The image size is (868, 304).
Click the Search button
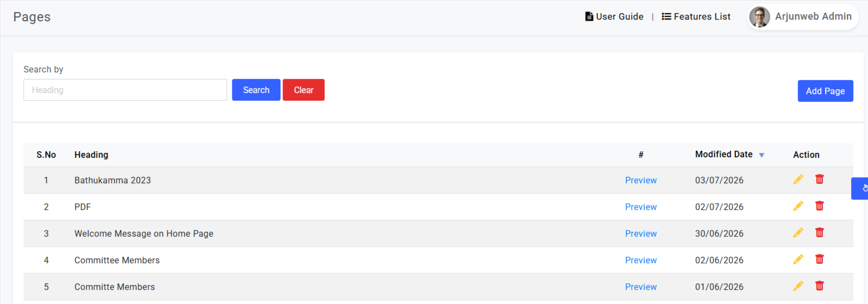(x=256, y=90)
